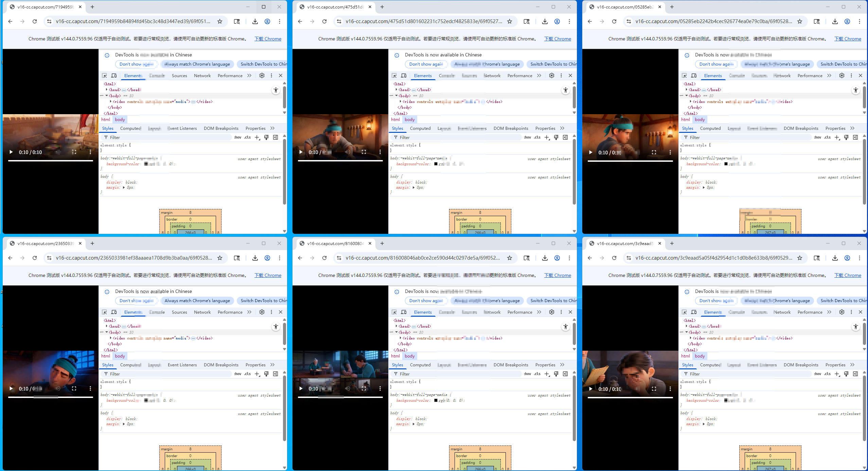
Task: Click 下载 Chrome link in 3c9eaad window
Action: pyautogui.click(x=848, y=275)
